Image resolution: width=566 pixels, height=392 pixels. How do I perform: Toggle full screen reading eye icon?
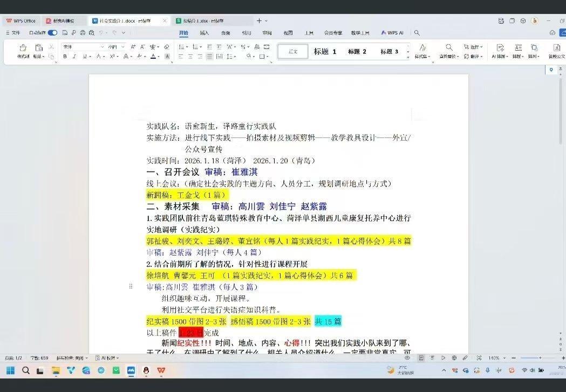point(407,357)
